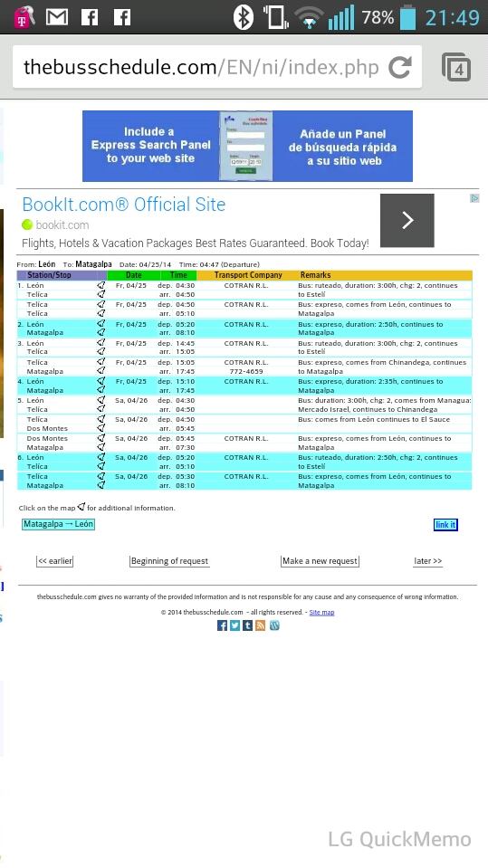Click the arrow button on BookIt.com ad
Image resolution: width=488 pixels, height=868 pixels.
[407, 220]
